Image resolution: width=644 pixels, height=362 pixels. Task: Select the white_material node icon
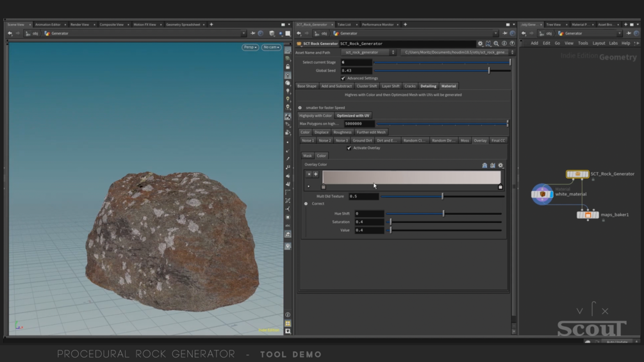[x=542, y=194]
